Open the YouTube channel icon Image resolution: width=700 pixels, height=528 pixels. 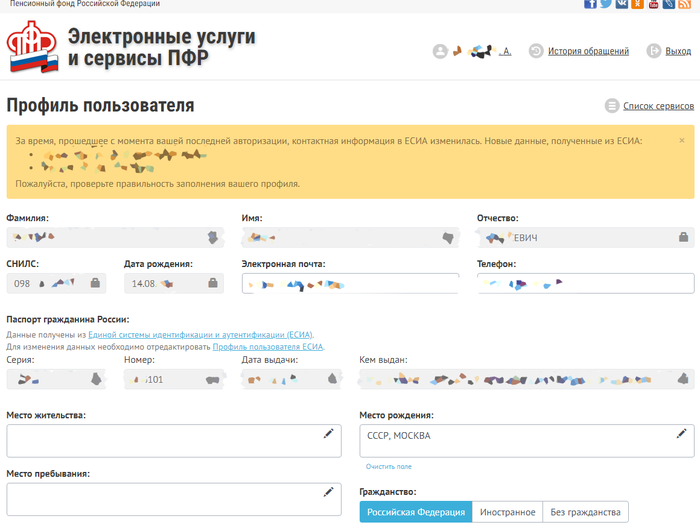[654, 4]
